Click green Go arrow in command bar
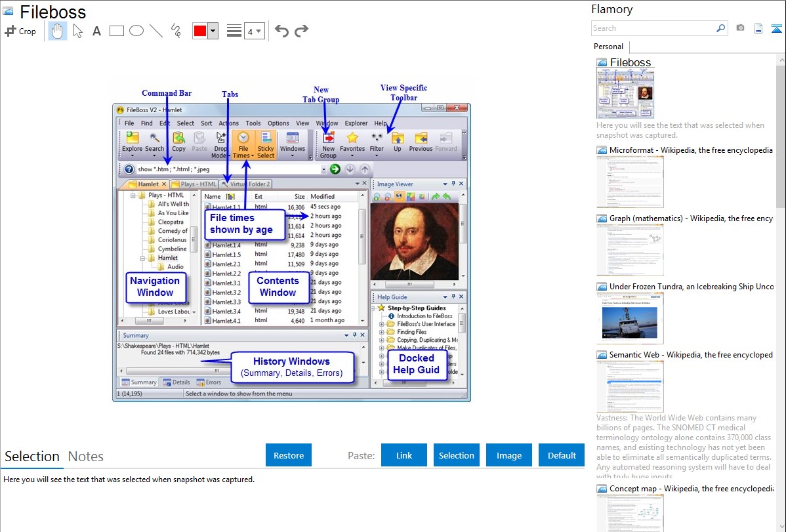The image size is (786, 532). [335, 169]
